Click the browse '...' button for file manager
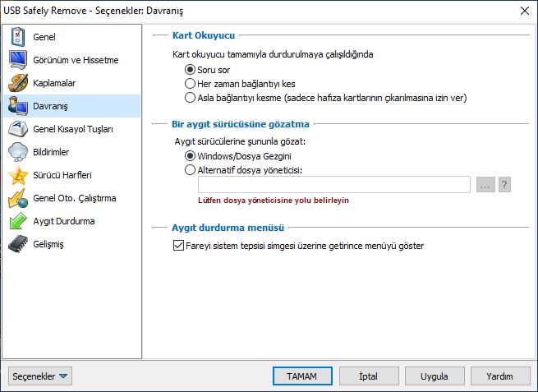The height and width of the screenshot is (392, 538). coord(485,185)
